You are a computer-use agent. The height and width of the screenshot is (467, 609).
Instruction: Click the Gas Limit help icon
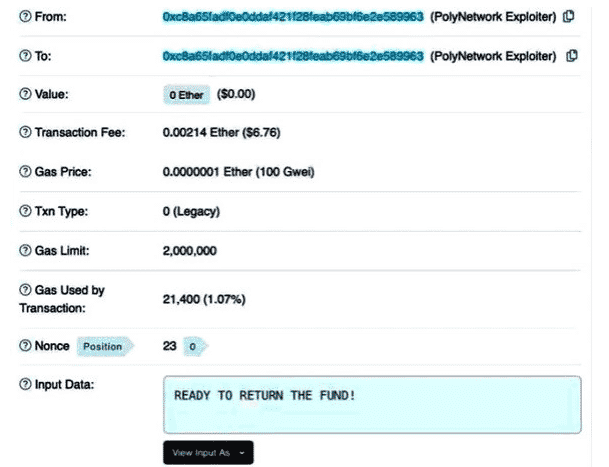tap(25, 250)
